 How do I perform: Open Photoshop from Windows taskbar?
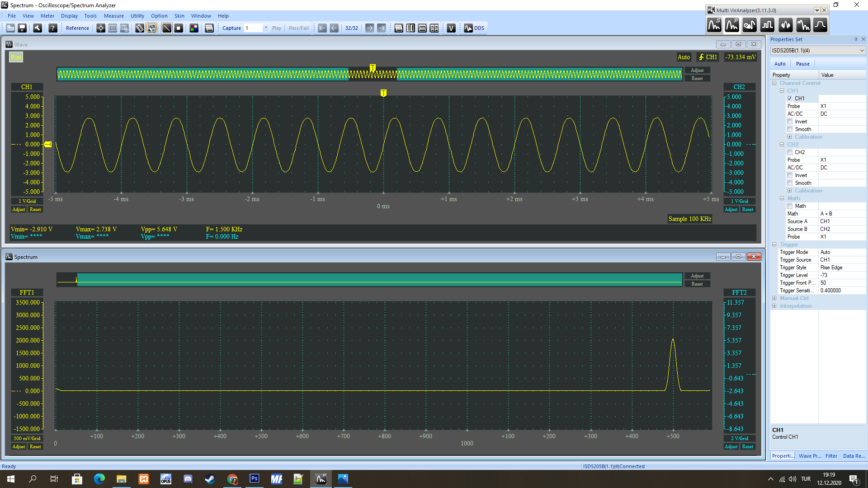[x=255, y=479]
